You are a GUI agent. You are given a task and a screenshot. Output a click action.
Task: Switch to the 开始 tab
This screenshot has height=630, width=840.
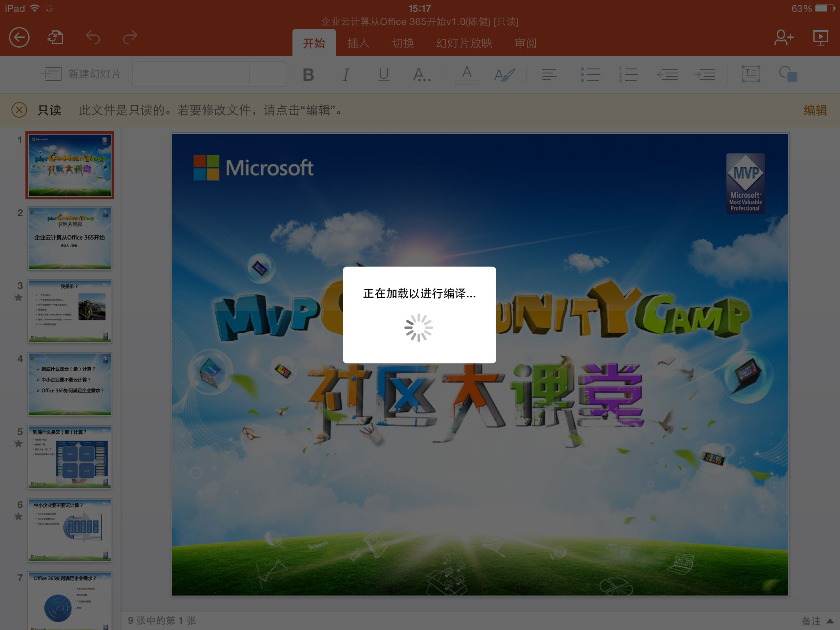[x=314, y=43]
